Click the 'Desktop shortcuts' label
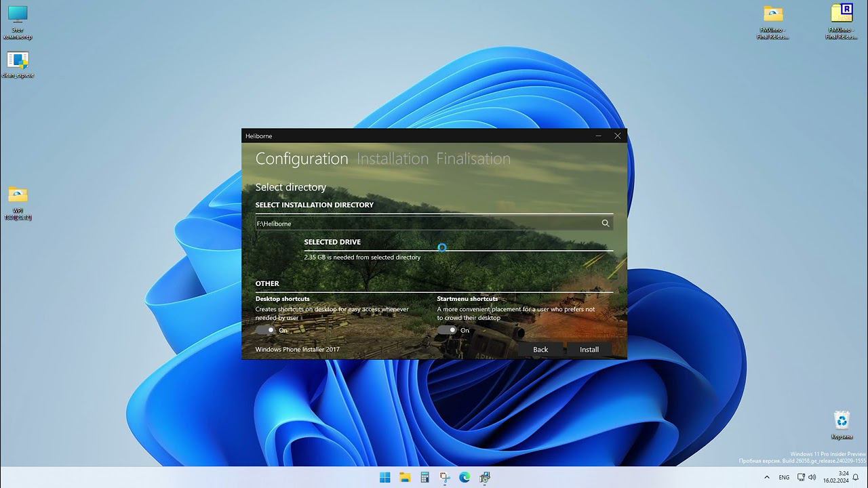 coord(283,298)
